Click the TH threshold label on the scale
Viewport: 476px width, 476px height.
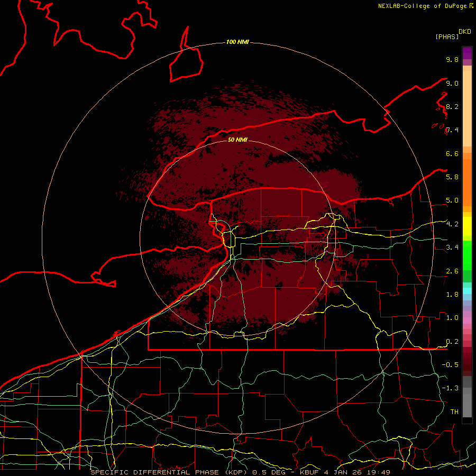coord(454,411)
